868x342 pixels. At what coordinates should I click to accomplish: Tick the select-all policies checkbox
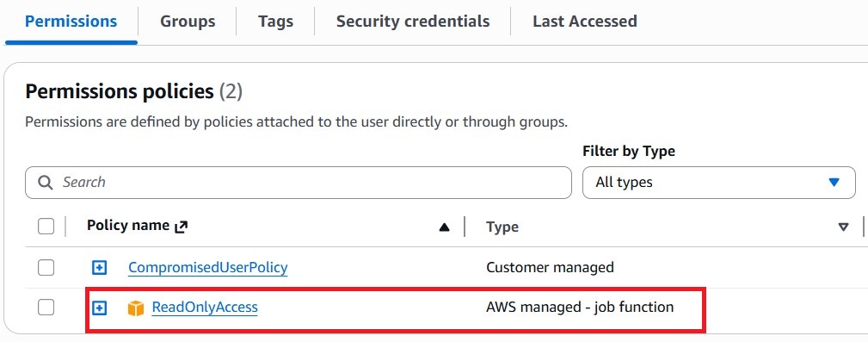click(x=46, y=227)
